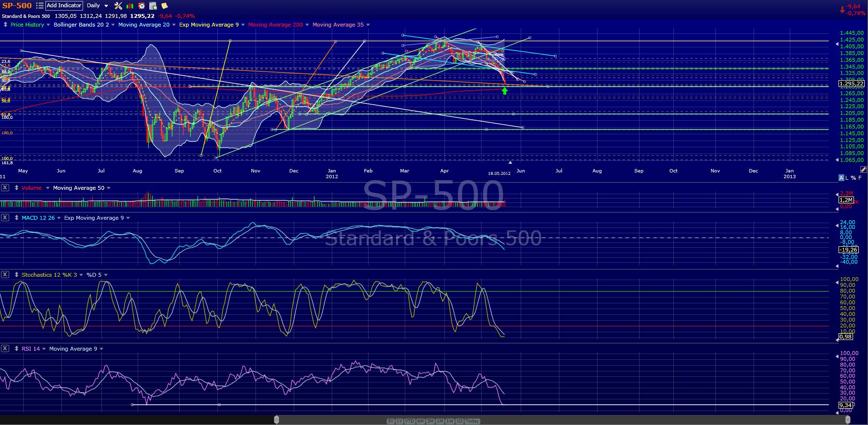Click the white date marker triangle above 18.05.2012
868x425 pixels.
(510, 162)
